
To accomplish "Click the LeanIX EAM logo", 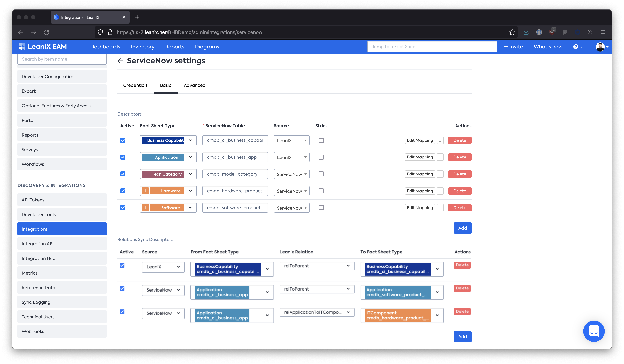I will pyautogui.click(x=43, y=47).
